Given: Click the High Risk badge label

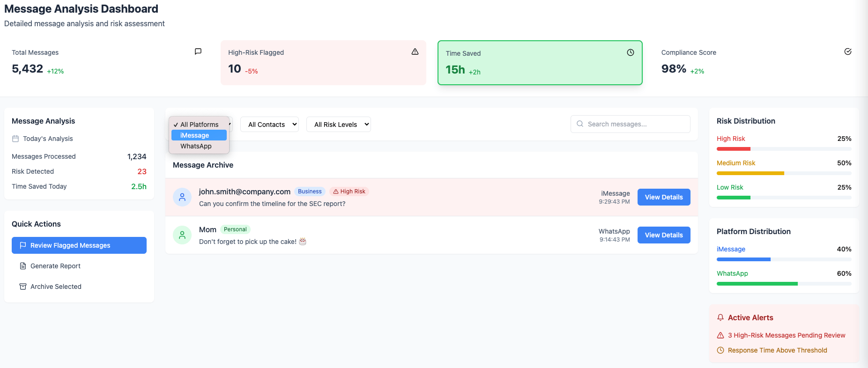Looking at the screenshot, I should coord(349,191).
